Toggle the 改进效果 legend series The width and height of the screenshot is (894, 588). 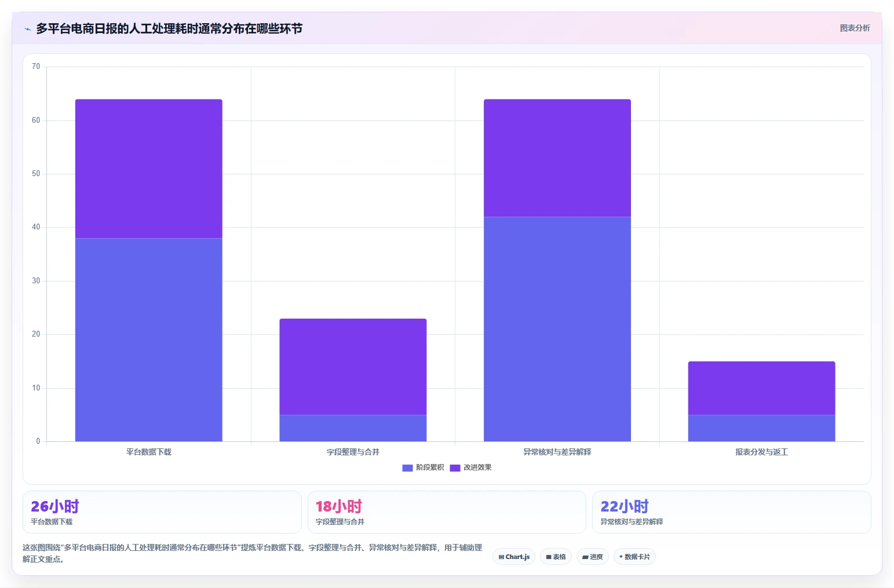(x=470, y=468)
